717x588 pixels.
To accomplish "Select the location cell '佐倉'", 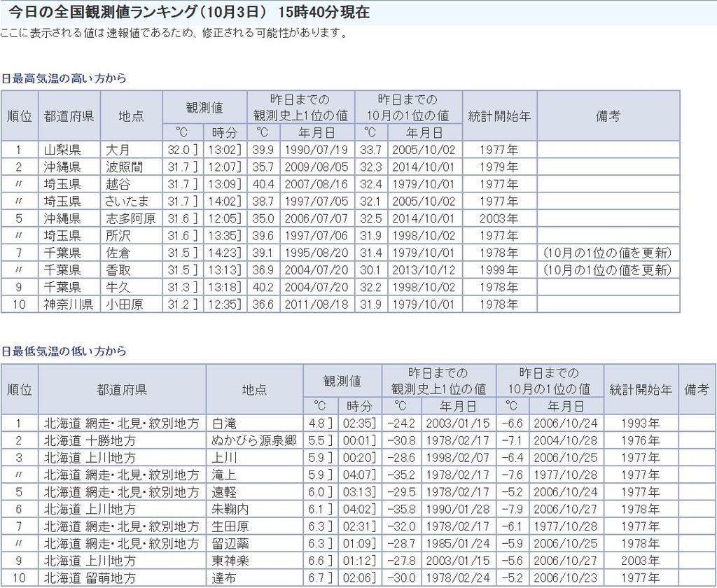I will pos(131,253).
